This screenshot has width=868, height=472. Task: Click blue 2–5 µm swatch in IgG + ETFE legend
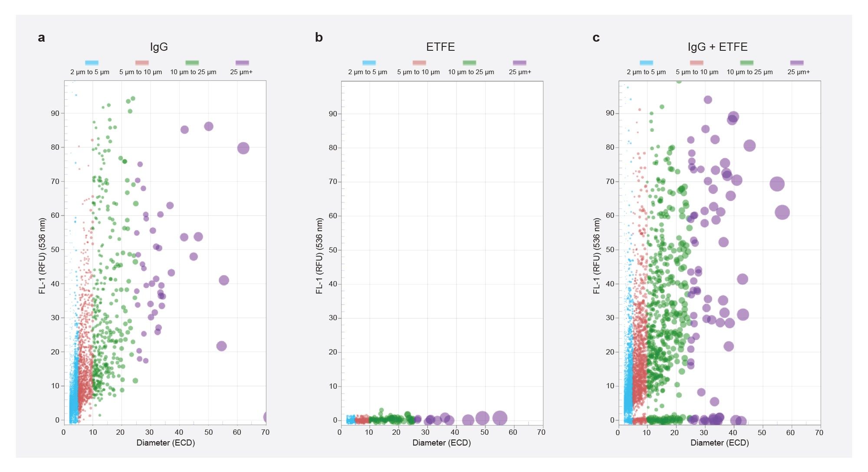coord(646,63)
